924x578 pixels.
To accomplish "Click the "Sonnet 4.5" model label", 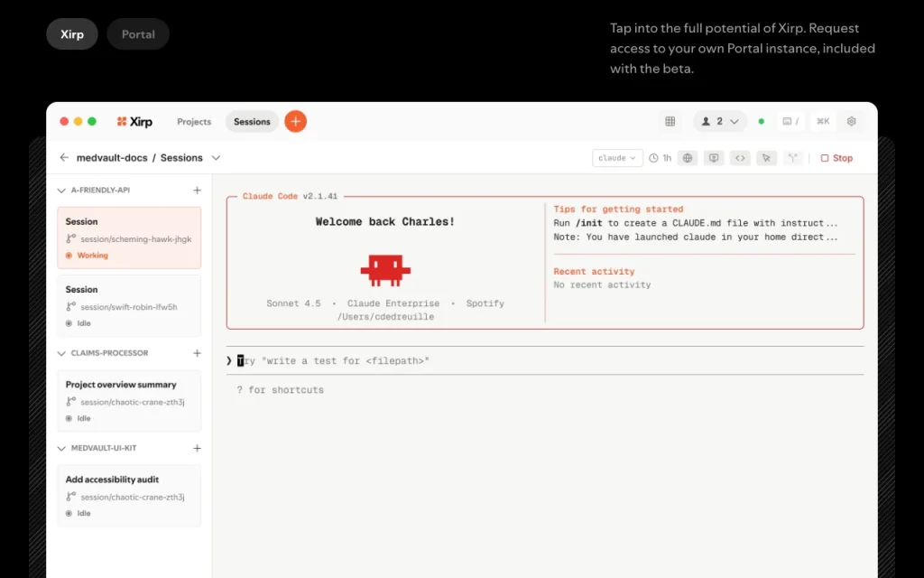I will [x=293, y=303].
